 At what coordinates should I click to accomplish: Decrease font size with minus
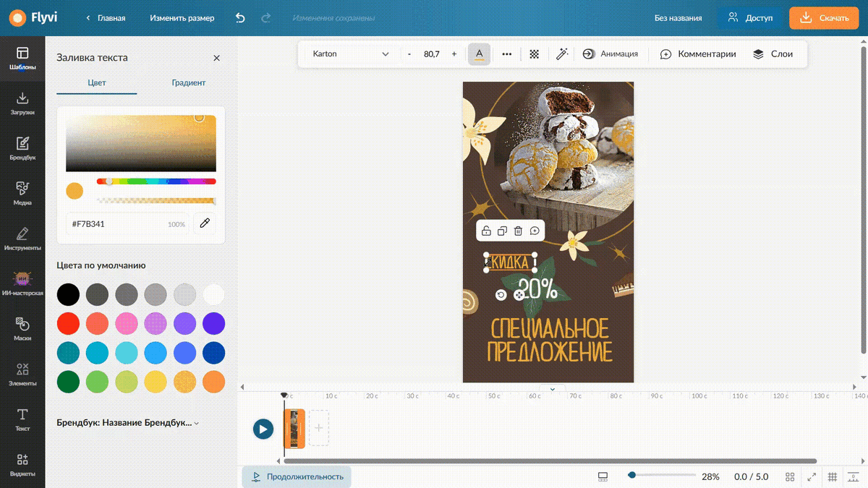[x=409, y=54]
